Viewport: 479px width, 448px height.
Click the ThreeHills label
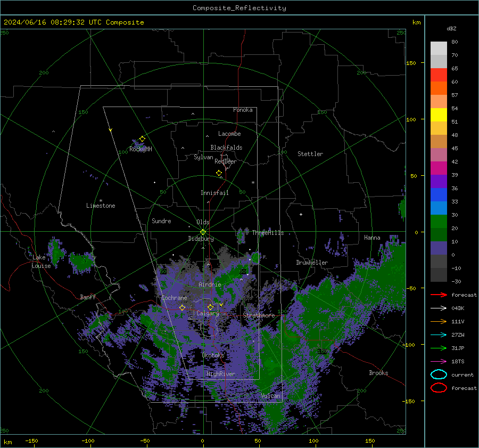pos(268,233)
